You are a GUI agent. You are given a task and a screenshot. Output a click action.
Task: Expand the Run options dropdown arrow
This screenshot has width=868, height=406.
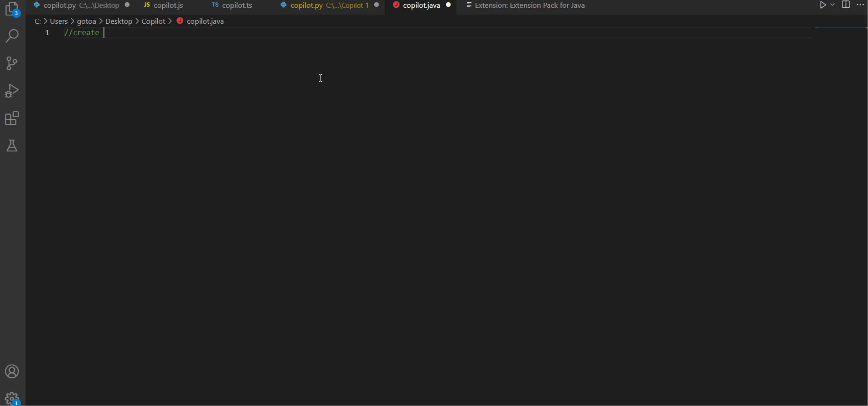[832, 5]
